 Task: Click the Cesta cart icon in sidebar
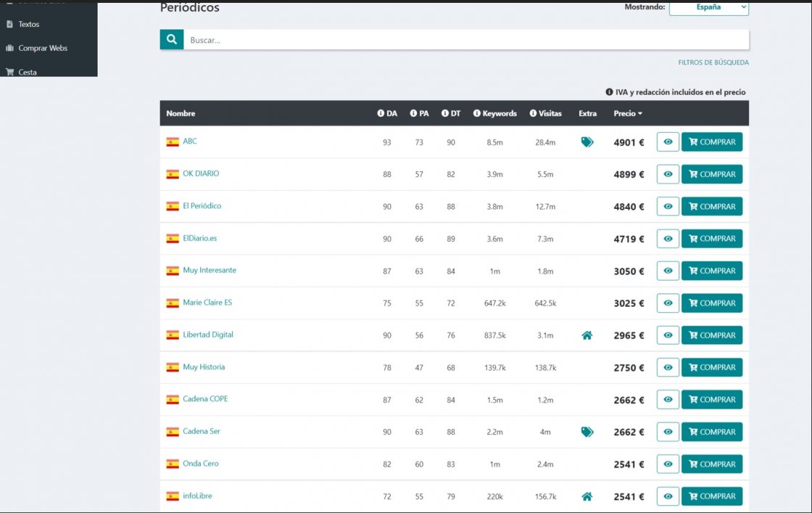tap(9, 72)
